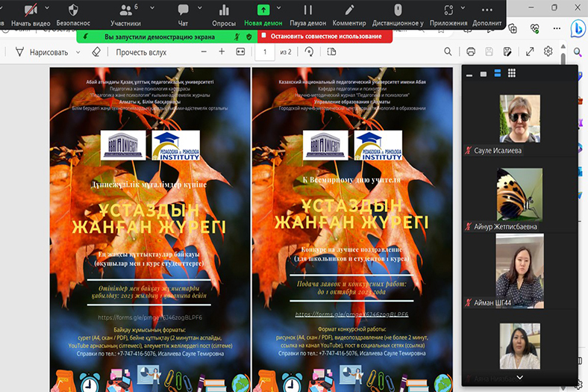This screenshot has height=392, width=588.
Task: Print the PDF document
Action: (471, 52)
